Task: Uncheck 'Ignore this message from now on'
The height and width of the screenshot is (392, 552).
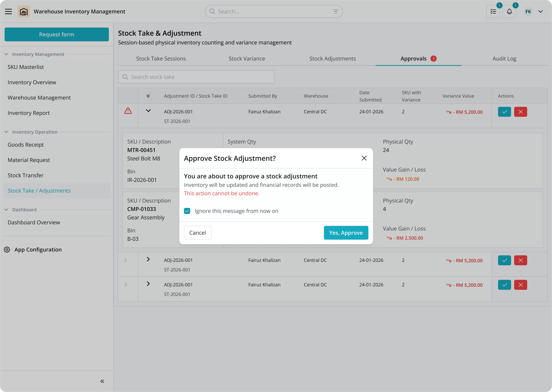Action: (187, 211)
